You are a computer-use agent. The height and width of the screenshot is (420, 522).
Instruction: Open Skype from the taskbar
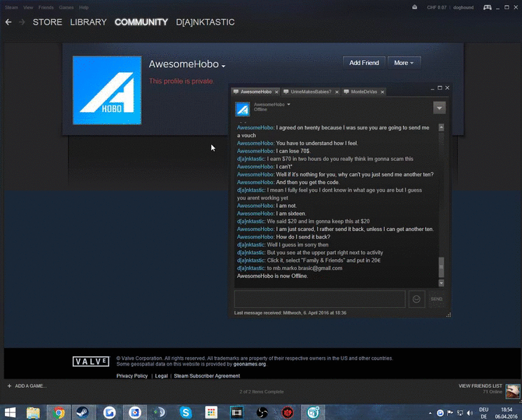(185, 413)
